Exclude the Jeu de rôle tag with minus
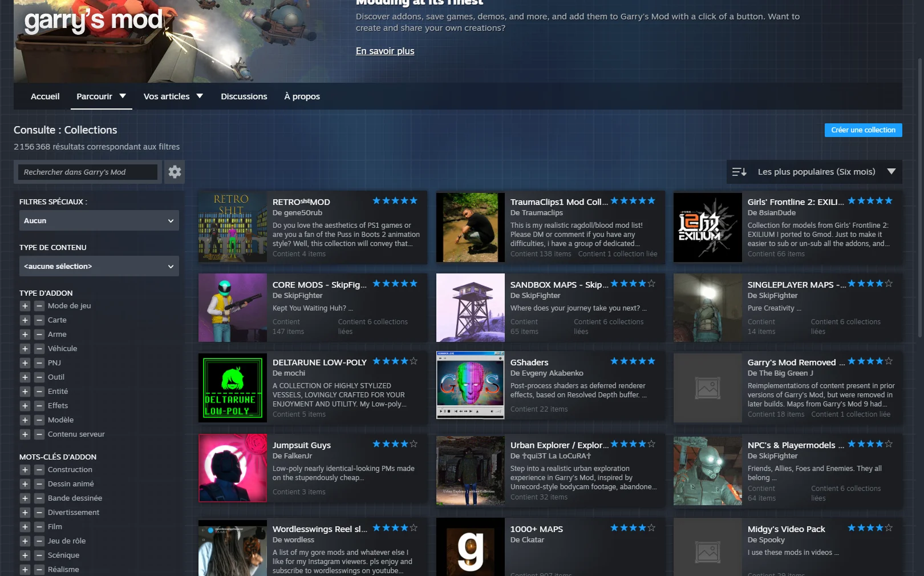Viewport: 924px width, 576px height. pyautogui.click(x=39, y=541)
